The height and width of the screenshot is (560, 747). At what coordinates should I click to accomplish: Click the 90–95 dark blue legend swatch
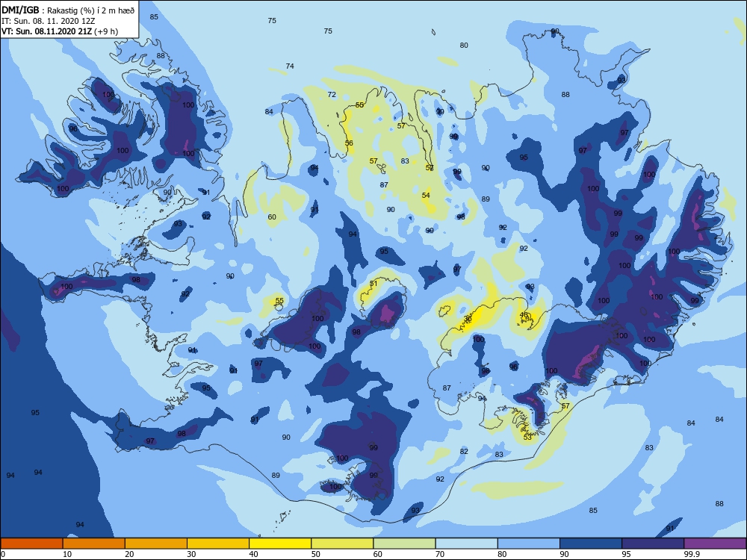(x=591, y=544)
